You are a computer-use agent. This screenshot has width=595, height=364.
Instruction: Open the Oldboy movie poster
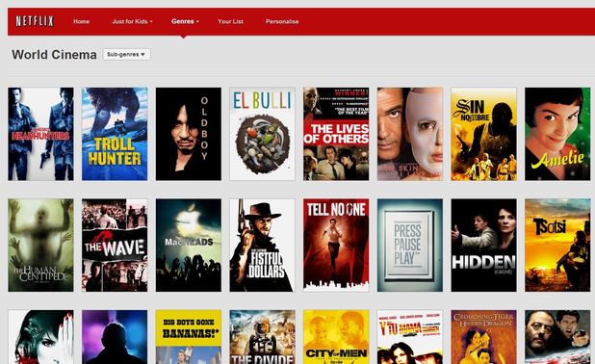(x=188, y=134)
